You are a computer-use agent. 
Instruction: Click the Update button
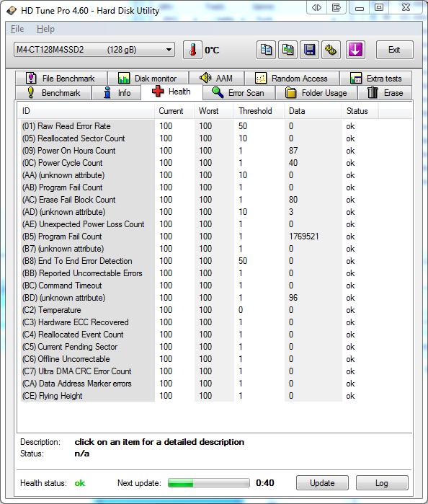point(322,483)
